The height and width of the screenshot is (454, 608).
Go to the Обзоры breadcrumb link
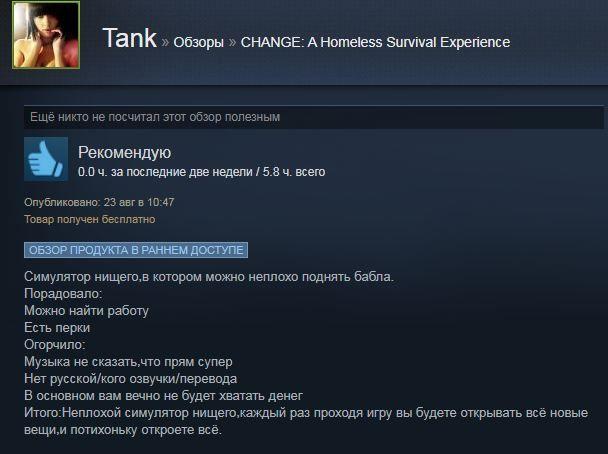pyautogui.click(x=199, y=42)
